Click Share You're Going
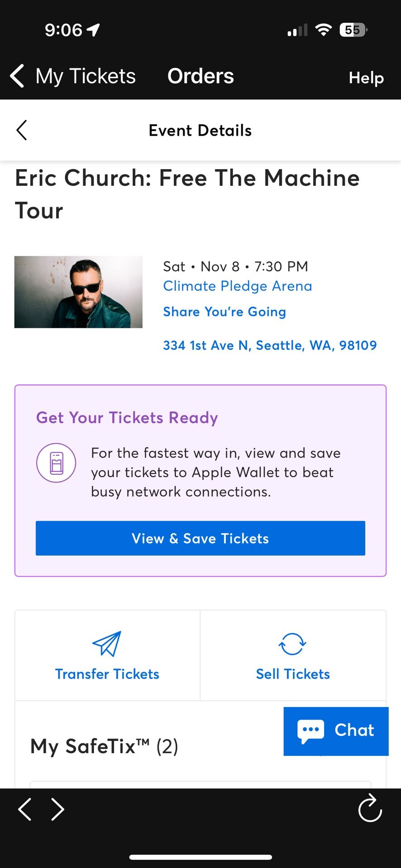The height and width of the screenshot is (868, 401). tap(224, 311)
